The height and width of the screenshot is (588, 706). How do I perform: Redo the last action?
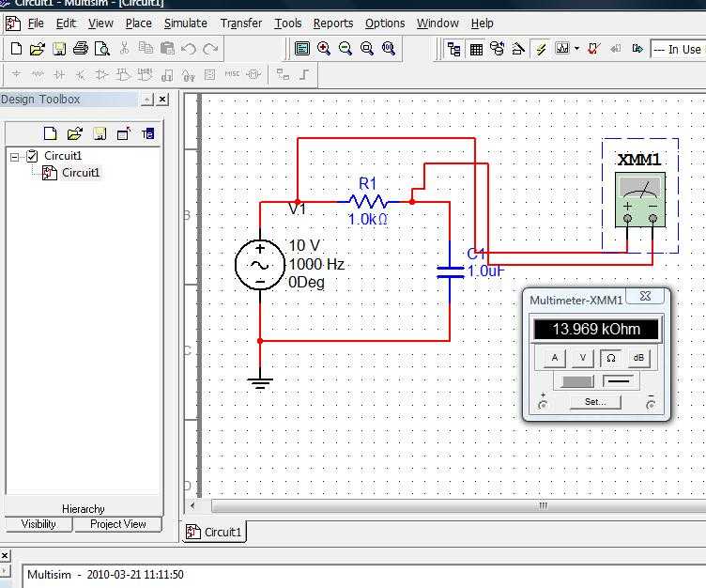click(210, 49)
